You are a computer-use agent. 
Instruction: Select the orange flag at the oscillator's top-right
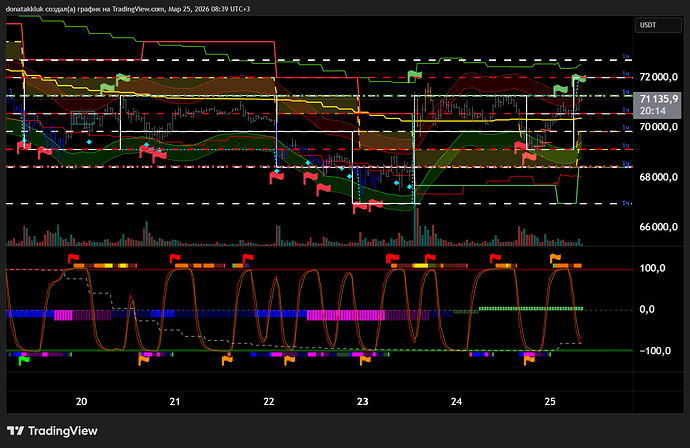[556, 259]
